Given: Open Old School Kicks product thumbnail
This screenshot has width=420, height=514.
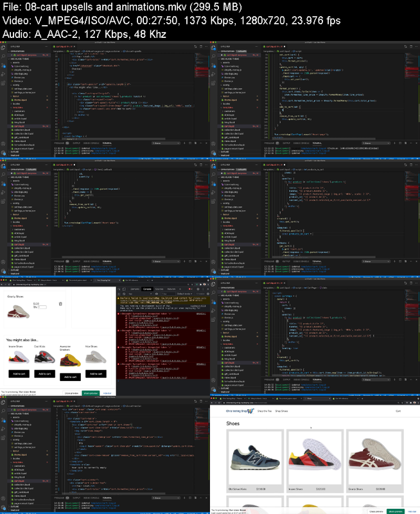Looking at the screenshot, I should pos(255,457).
